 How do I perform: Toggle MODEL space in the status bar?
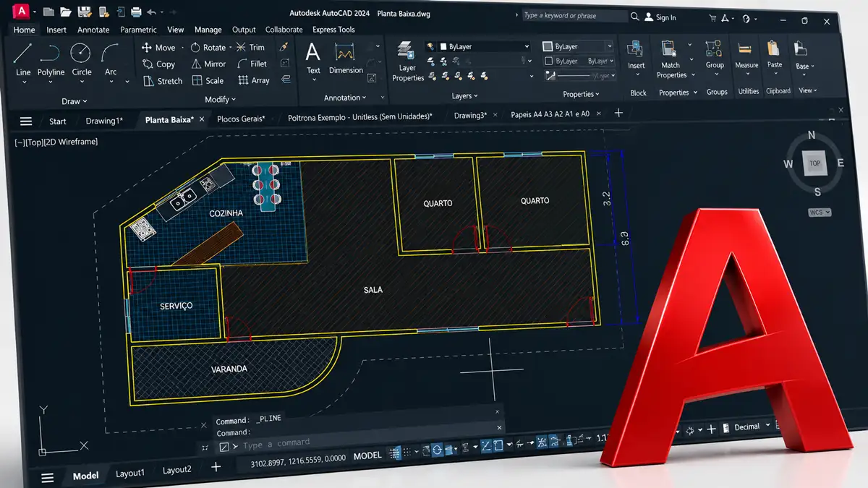tap(367, 456)
